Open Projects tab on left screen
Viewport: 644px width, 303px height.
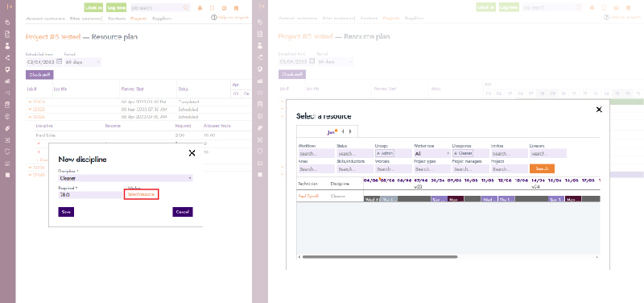(x=138, y=19)
